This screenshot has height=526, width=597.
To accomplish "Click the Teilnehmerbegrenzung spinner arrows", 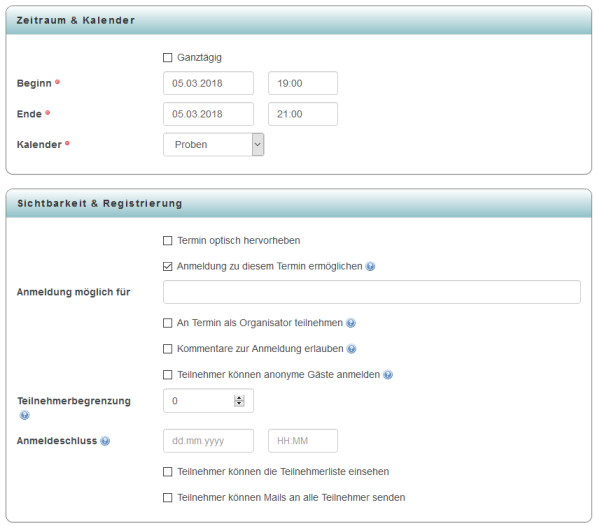I will point(239,401).
